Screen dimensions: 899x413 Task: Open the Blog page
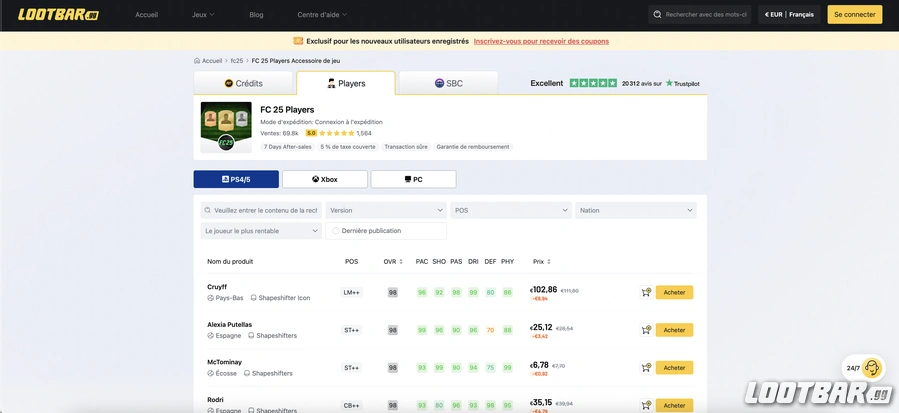256,15
